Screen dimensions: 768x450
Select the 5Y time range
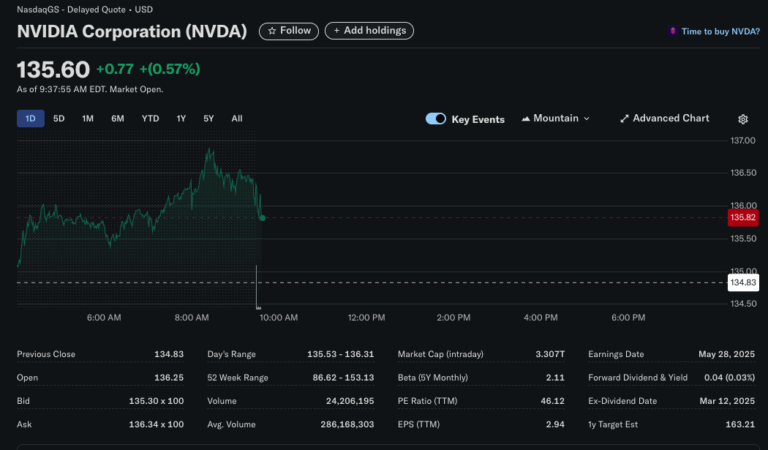point(209,118)
